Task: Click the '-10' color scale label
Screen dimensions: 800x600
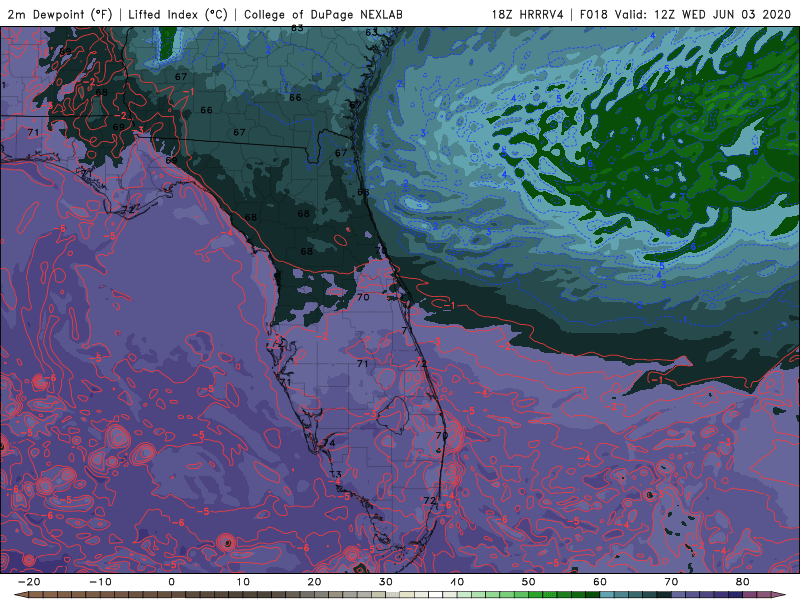Action: coord(100,582)
